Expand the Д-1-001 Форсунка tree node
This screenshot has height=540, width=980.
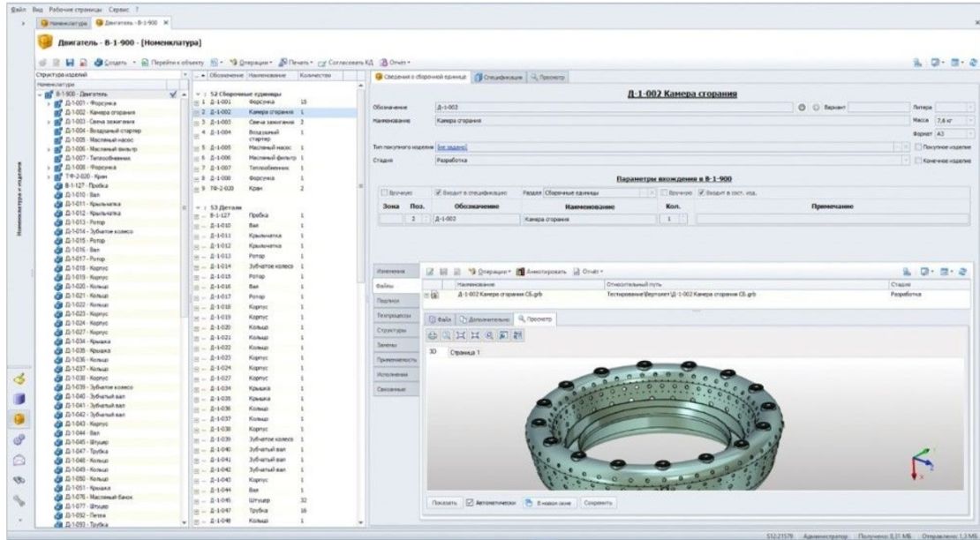pyautogui.click(x=49, y=103)
